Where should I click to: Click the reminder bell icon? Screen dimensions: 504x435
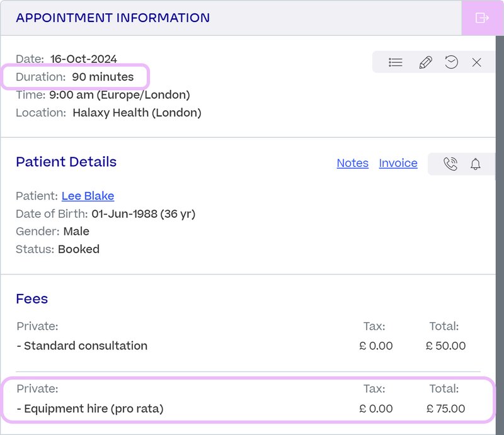[475, 164]
